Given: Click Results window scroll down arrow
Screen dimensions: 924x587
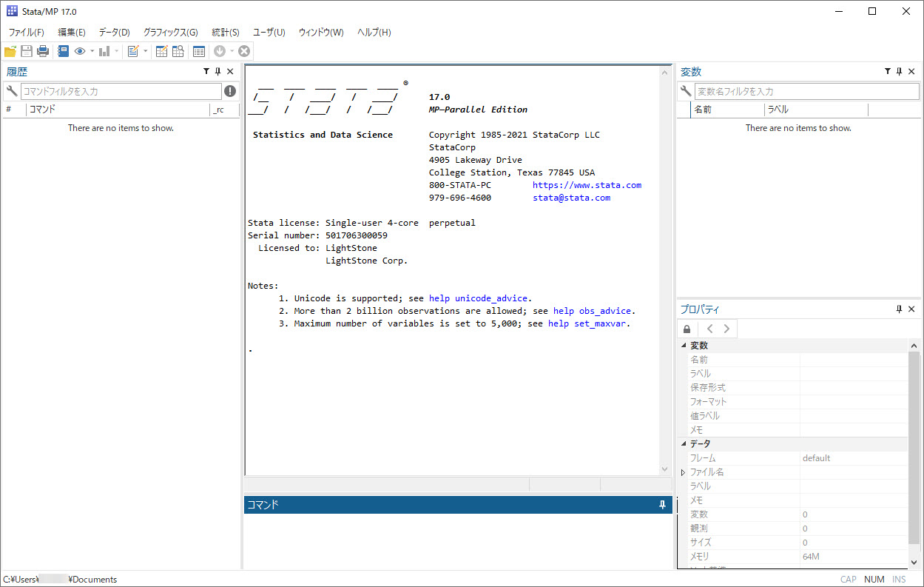Looking at the screenshot, I should click(x=666, y=469).
